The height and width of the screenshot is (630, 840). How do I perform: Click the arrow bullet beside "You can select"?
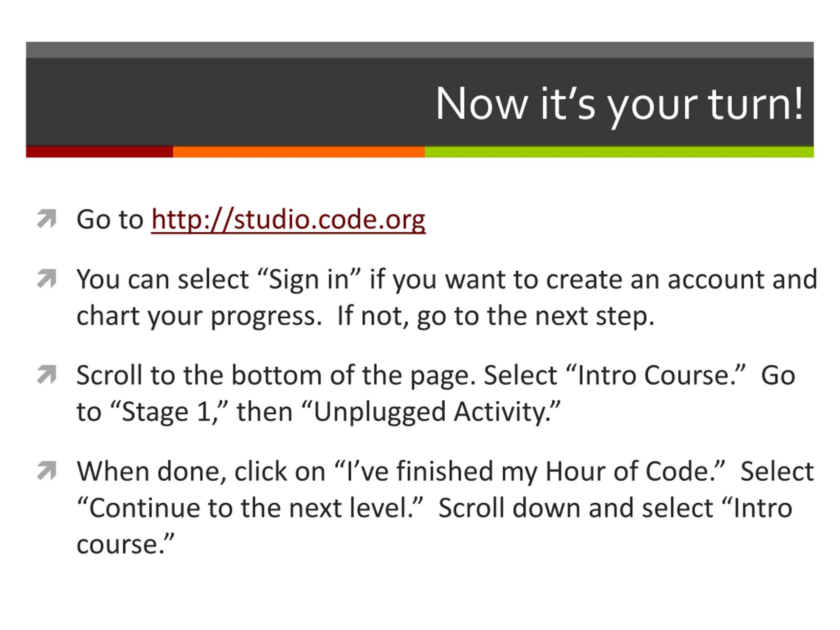47,278
